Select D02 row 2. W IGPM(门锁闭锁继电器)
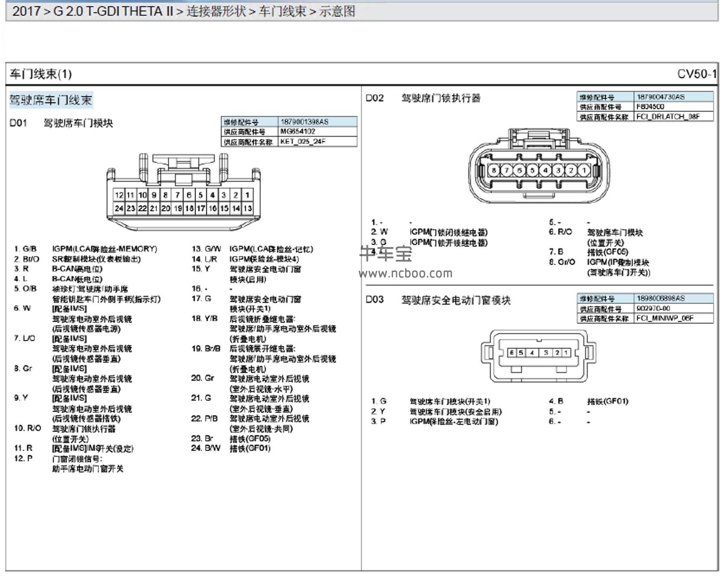 point(429,232)
